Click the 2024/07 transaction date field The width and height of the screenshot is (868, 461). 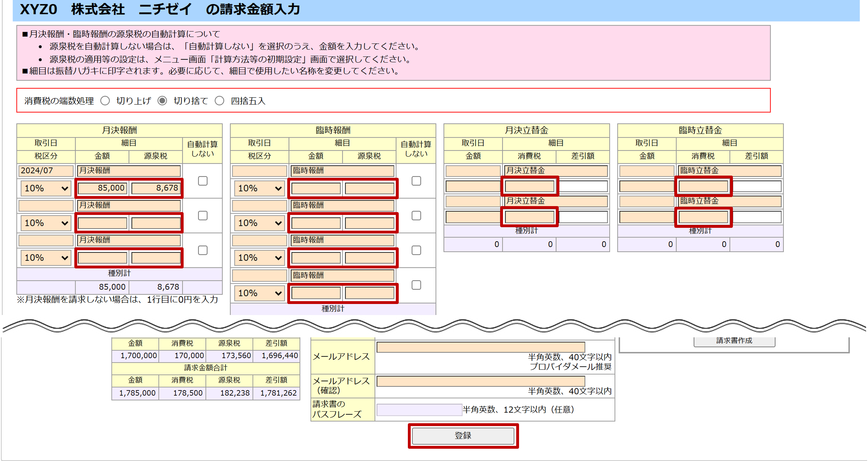pyautogui.click(x=46, y=170)
